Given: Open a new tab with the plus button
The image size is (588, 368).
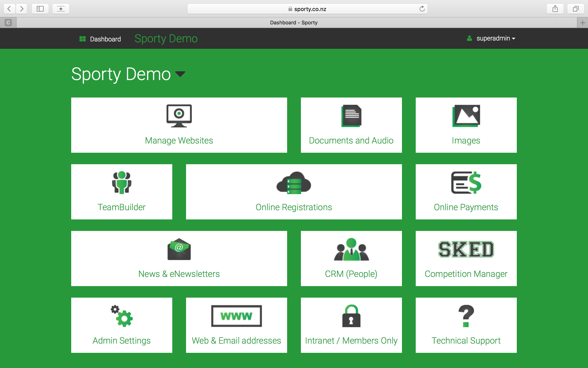Looking at the screenshot, I should click(582, 23).
